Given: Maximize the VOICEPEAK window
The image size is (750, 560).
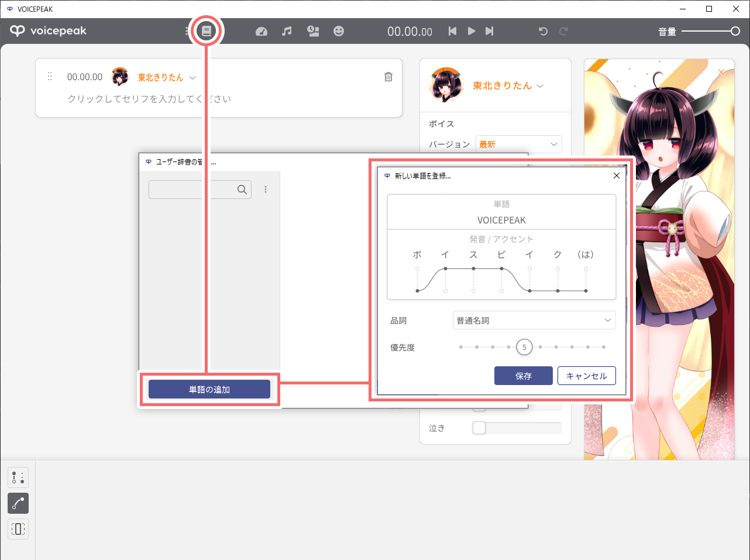Looking at the screenshot, I should click(x=709, y=9).
